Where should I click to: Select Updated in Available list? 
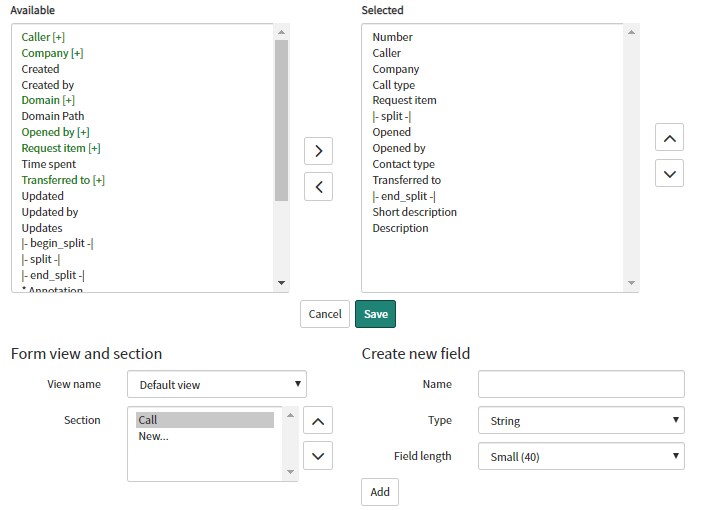pos(43,196)
